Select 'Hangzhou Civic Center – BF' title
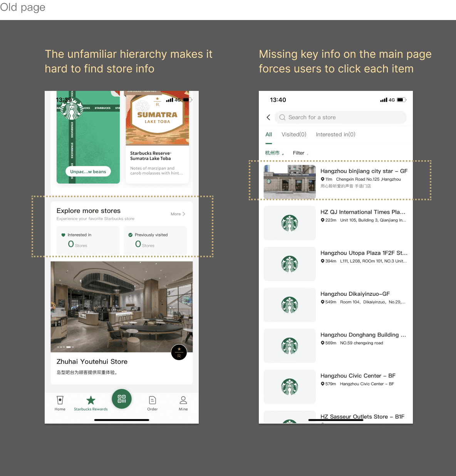 coord(358,375)
